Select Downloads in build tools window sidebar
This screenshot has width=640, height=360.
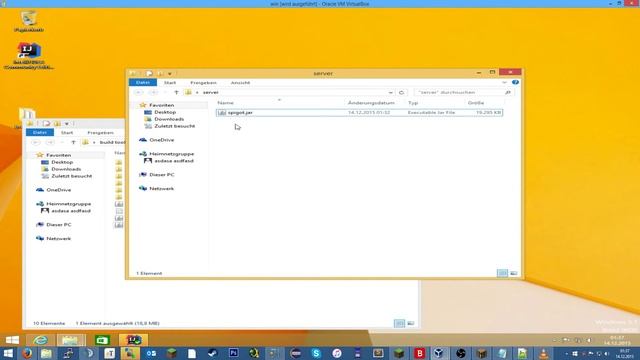tap(66, 169)
